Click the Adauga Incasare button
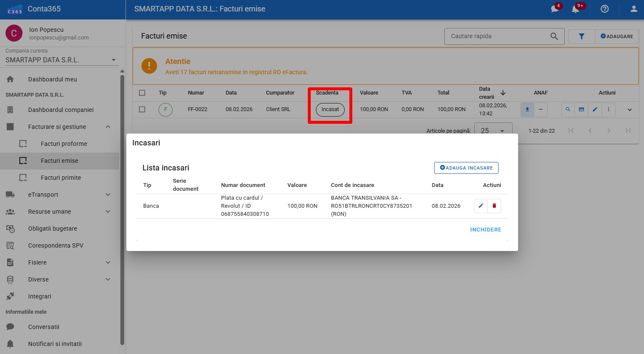This screenshot has height=354, width=644. (466, 168)
